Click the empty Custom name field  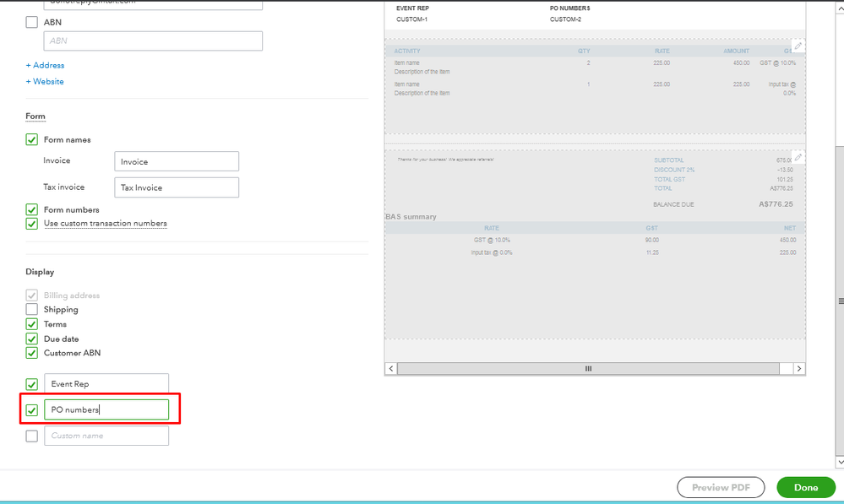(106, 436)
